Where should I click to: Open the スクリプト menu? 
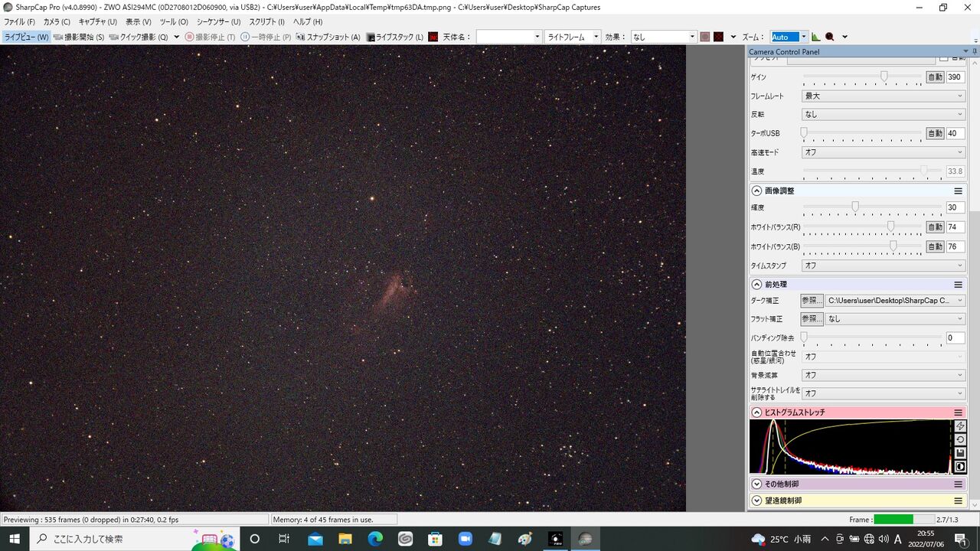click(267, 22)
